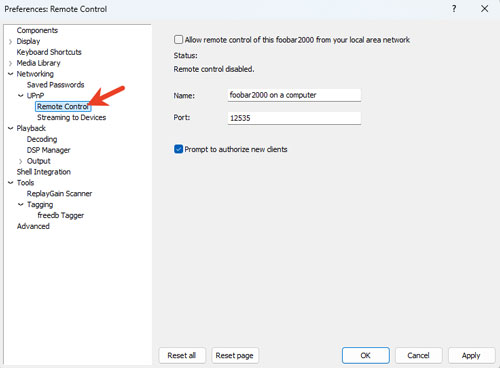500x368 pixels.
Task: Select Networking in the tree
Action: point(35,74)
